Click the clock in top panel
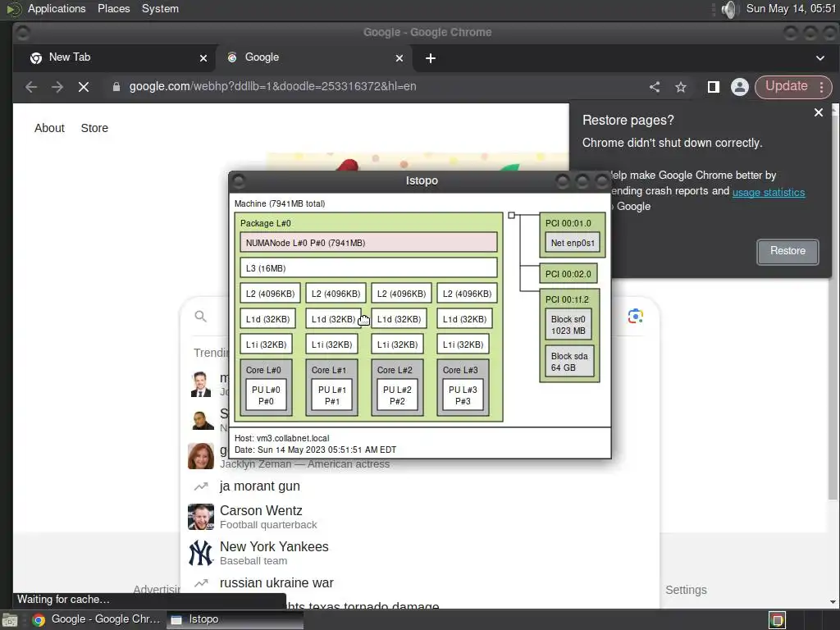This screenshot has height=630, width=840. pos(791,8)
